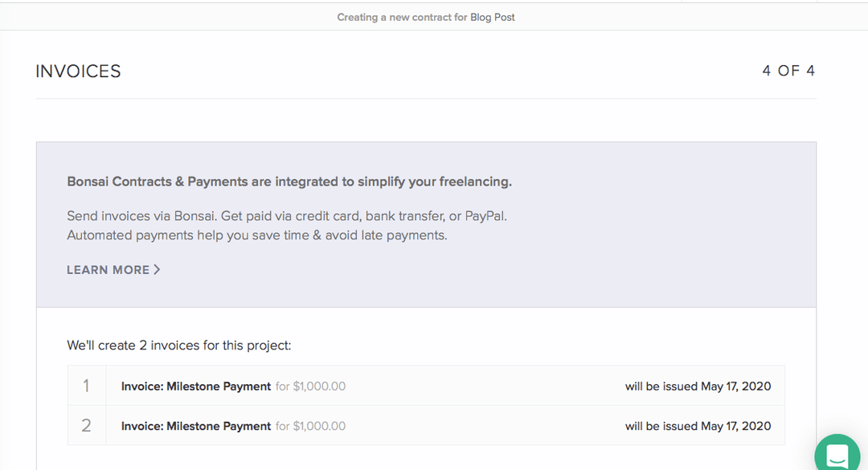Select the first Invoice: Milestone Payment title
This screenshot has width=868, height=470.
195,386
